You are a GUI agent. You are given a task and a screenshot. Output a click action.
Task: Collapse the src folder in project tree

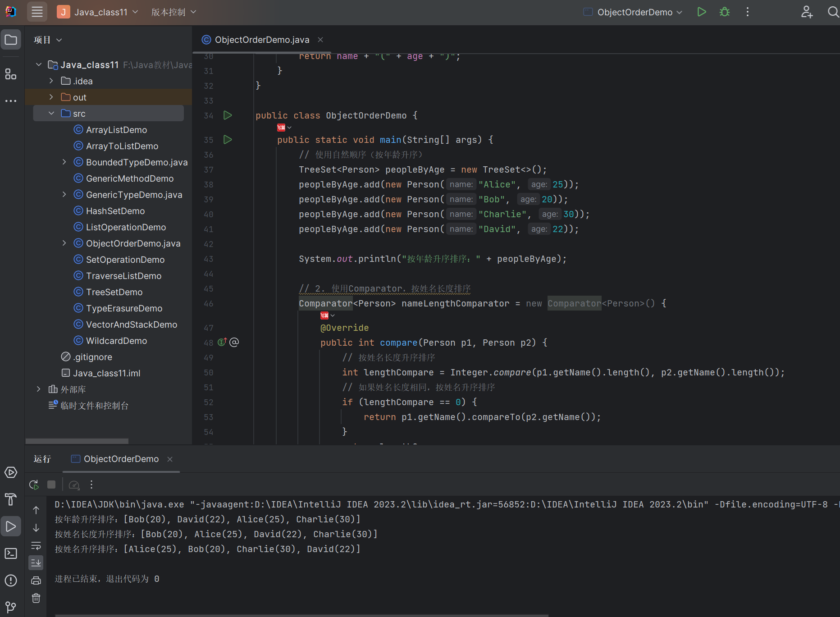tap(51, 114)
